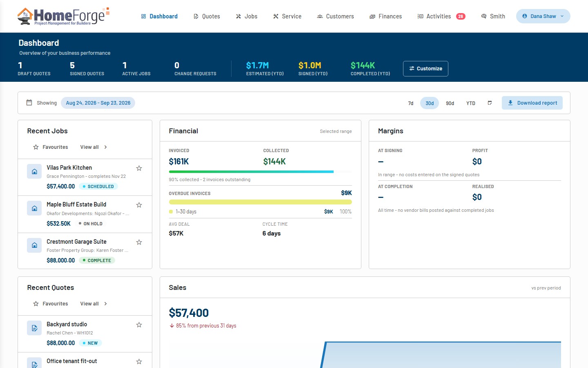Screen dimensions: 588x368
Task: Click the Backyard studio quote icon
Action: [x=34, y=328]
